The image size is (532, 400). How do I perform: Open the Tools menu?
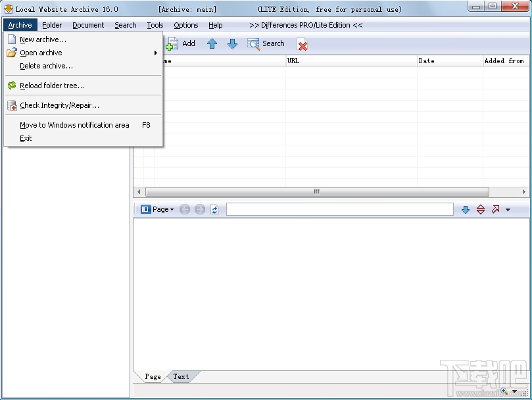click(x=155, y=25)
